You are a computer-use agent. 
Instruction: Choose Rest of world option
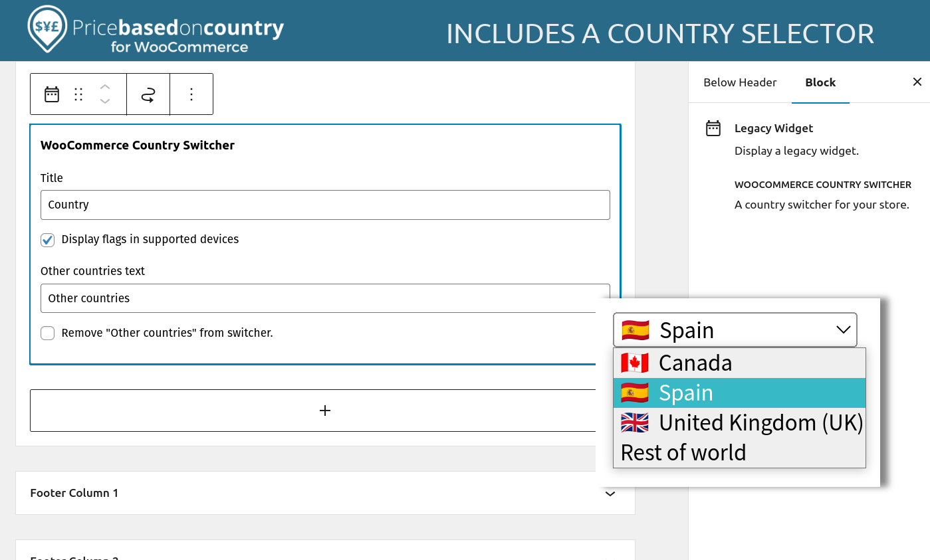[x=739, y=452]
